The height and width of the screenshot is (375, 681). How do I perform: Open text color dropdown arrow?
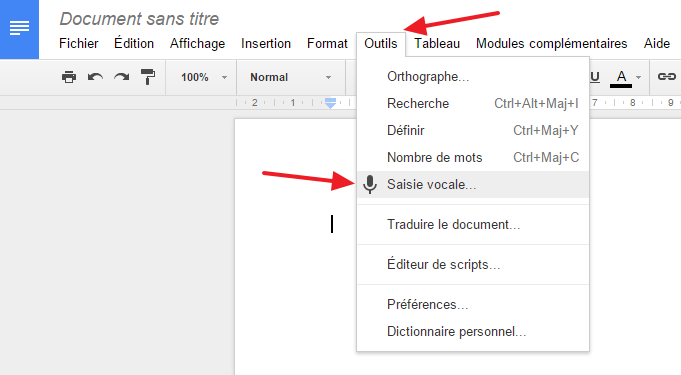click(x=638, y=77)
